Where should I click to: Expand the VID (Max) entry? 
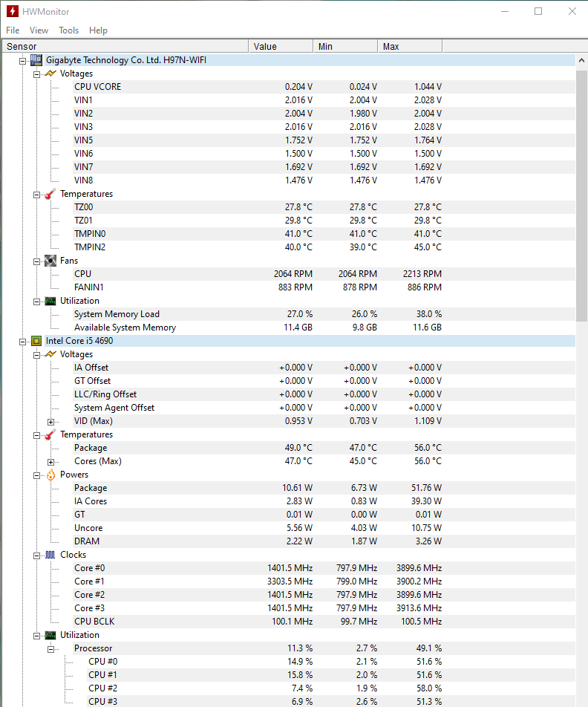tap(51, 422)
